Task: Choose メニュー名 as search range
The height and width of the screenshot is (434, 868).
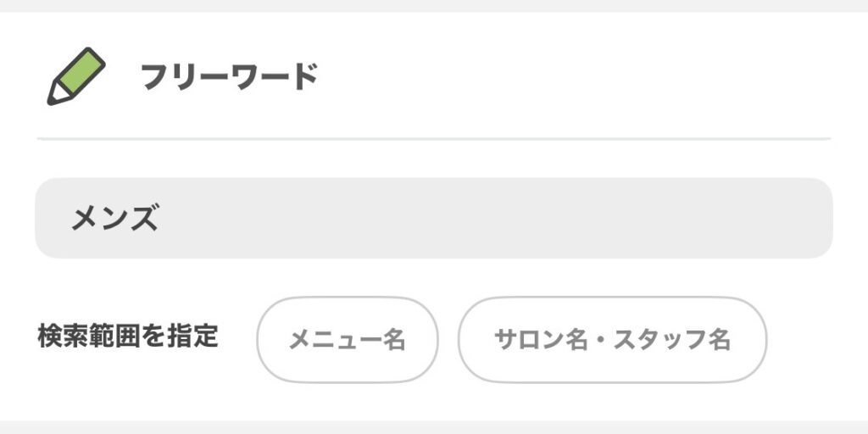Action: (x=348, y=340)
